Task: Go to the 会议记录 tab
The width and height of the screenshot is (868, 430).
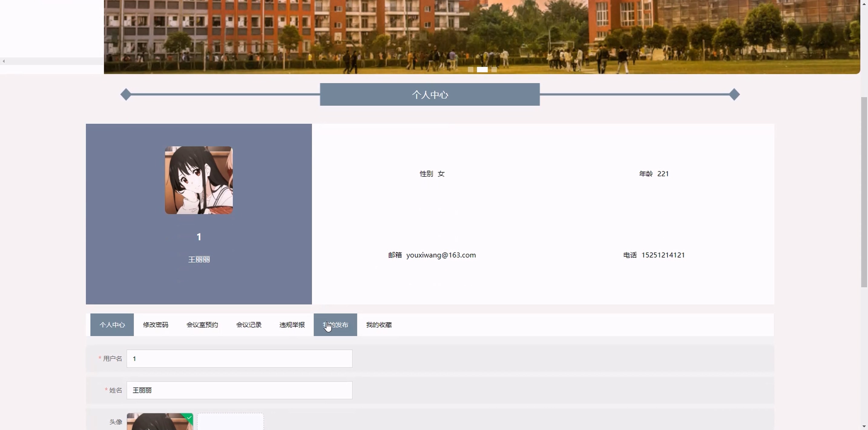Action: click(249, 324)
